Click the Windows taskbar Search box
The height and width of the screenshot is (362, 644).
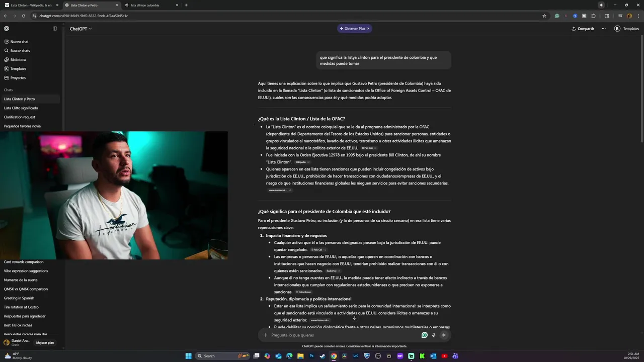click(223, 356)
